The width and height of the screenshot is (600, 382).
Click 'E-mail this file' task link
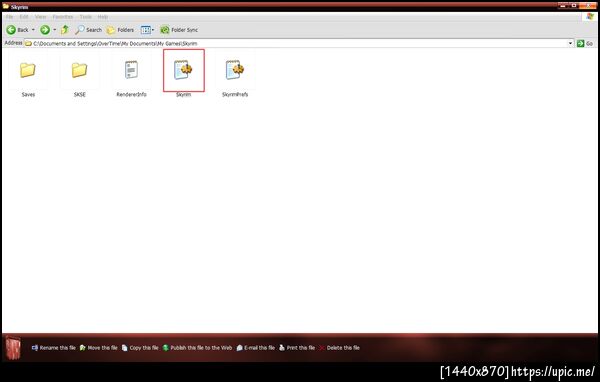pyautogui.click(x=256, y=348)
